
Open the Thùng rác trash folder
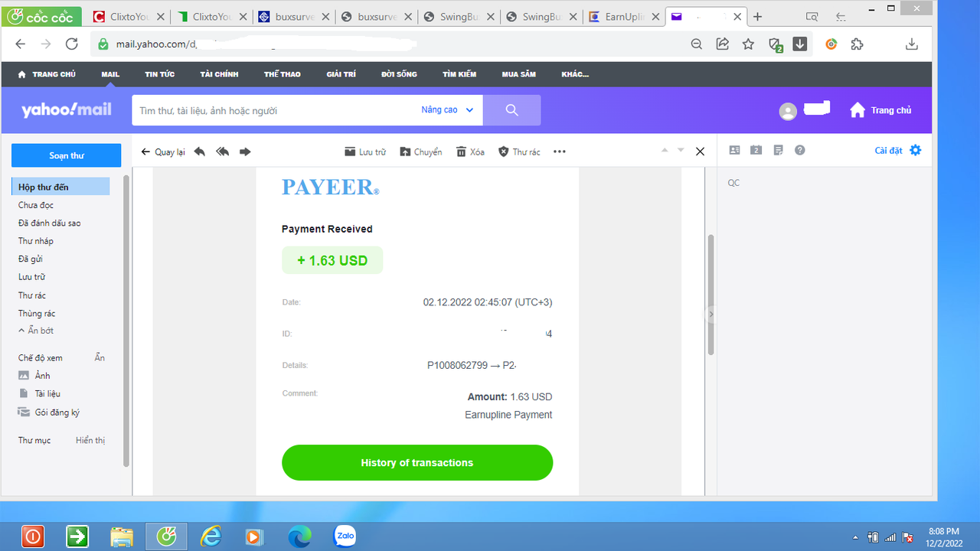pos(37,314)
